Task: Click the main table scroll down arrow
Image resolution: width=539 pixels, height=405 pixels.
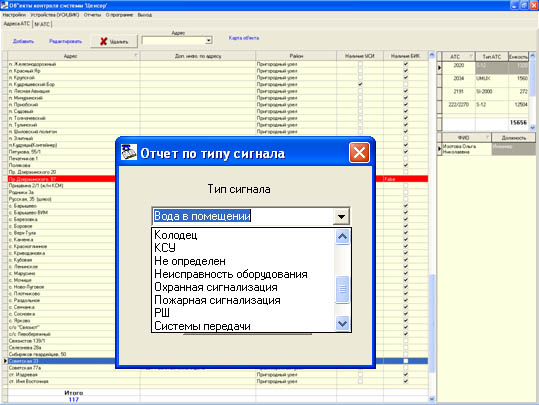Action: tap(432, 399)
